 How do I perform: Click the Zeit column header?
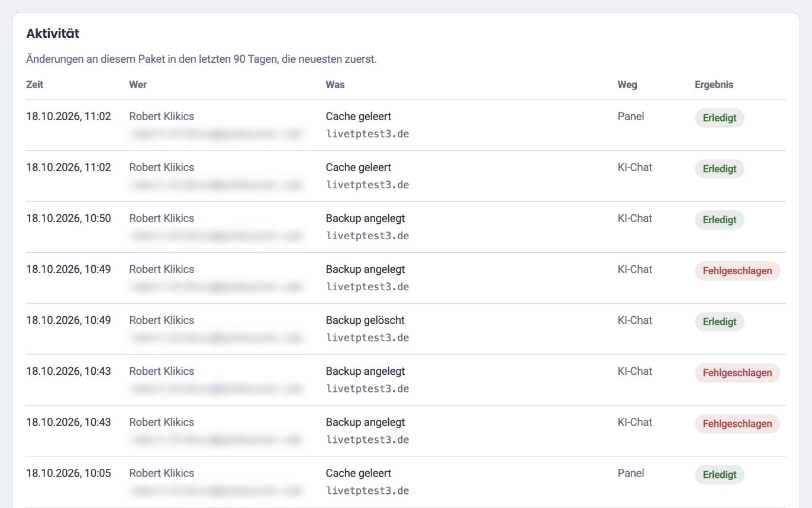tap(35, 85)
